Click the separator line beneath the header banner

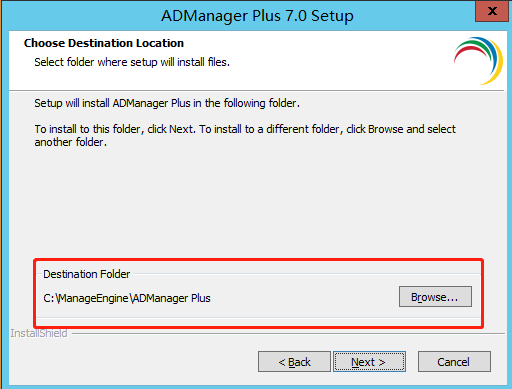pyautogui.click(x=257, y=90)
